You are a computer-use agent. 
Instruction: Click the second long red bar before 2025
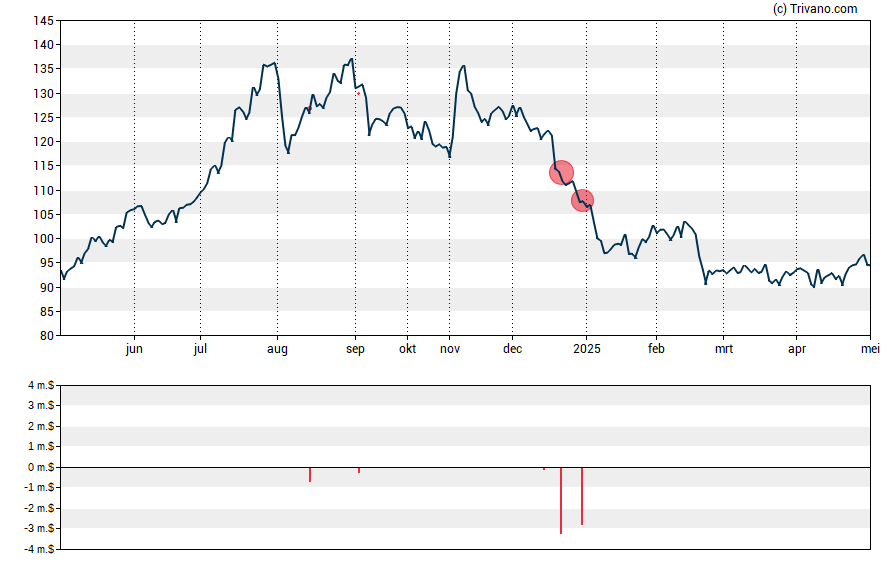click(582, 496)
